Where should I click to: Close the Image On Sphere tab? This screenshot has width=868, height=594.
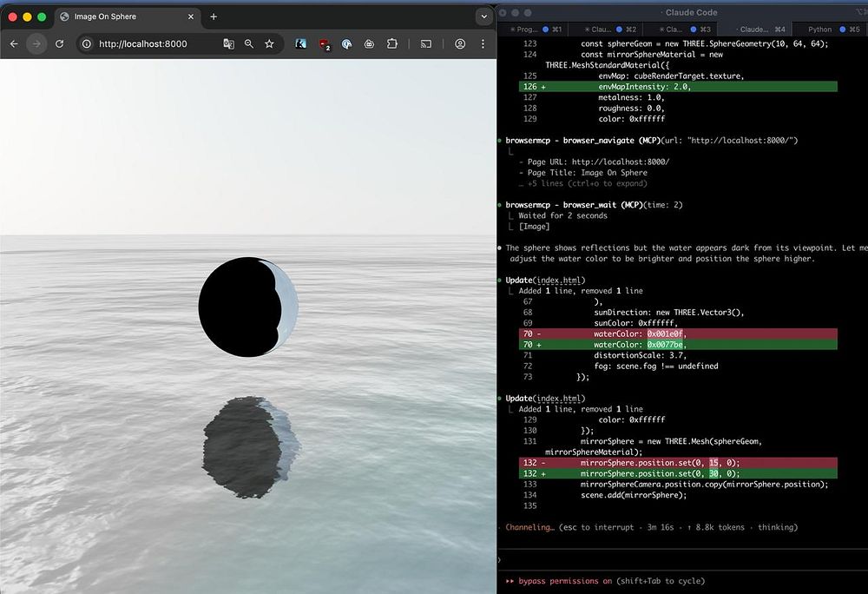(191, 16)
